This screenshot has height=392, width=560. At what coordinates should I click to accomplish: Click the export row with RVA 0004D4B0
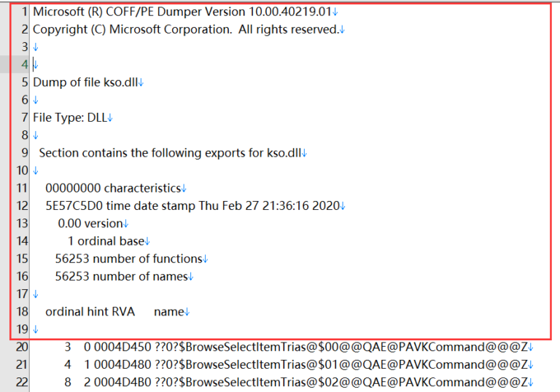[x=296, y=382]
